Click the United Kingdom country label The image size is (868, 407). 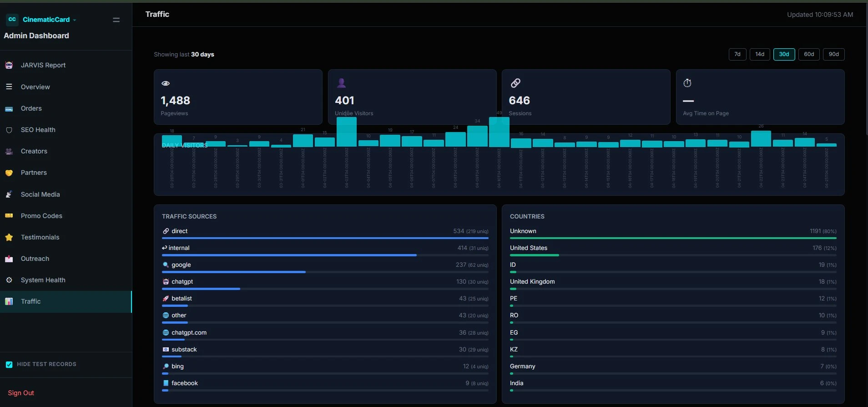pyautogui.click(x=532, y=282)
